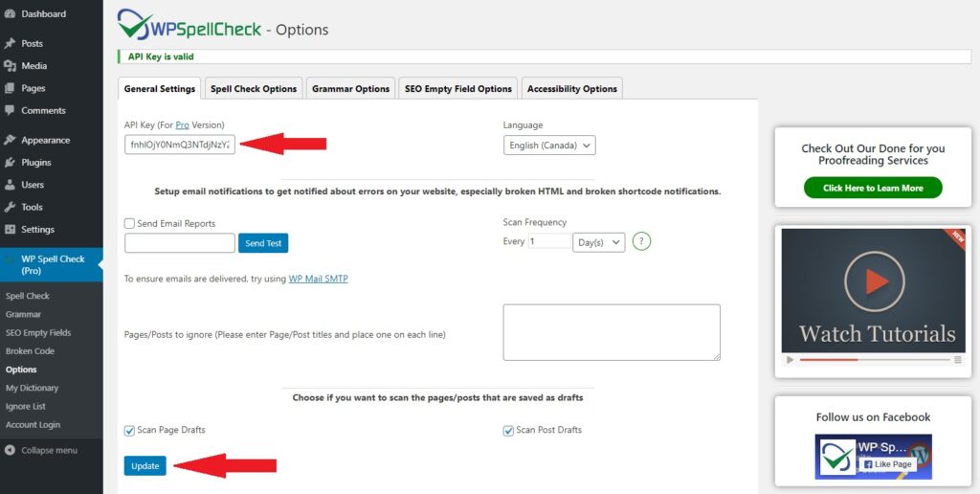Click the Plugins menu label

(x=36, y=163)
